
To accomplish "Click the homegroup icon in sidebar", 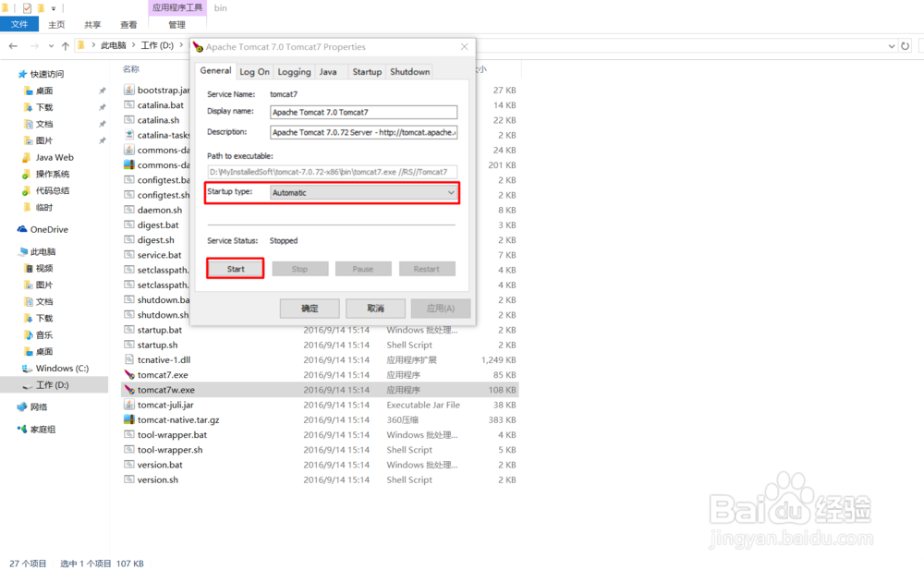I will [22, 430].
